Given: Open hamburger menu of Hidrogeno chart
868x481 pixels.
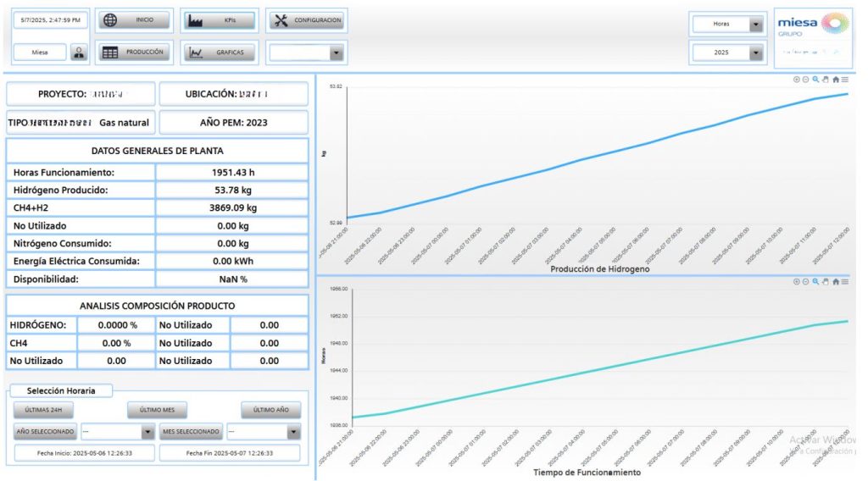Looking at the screenshot, I should (x=845, y=80).
